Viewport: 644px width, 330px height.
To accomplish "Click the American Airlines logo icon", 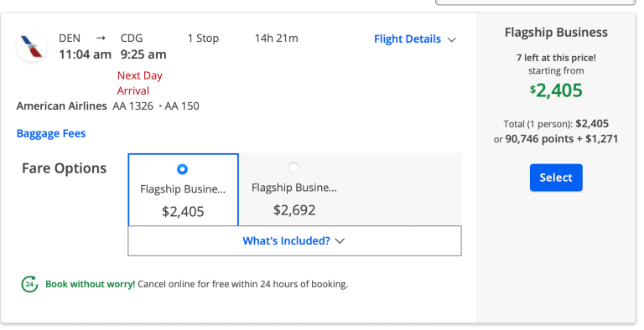I will point(32,46).
